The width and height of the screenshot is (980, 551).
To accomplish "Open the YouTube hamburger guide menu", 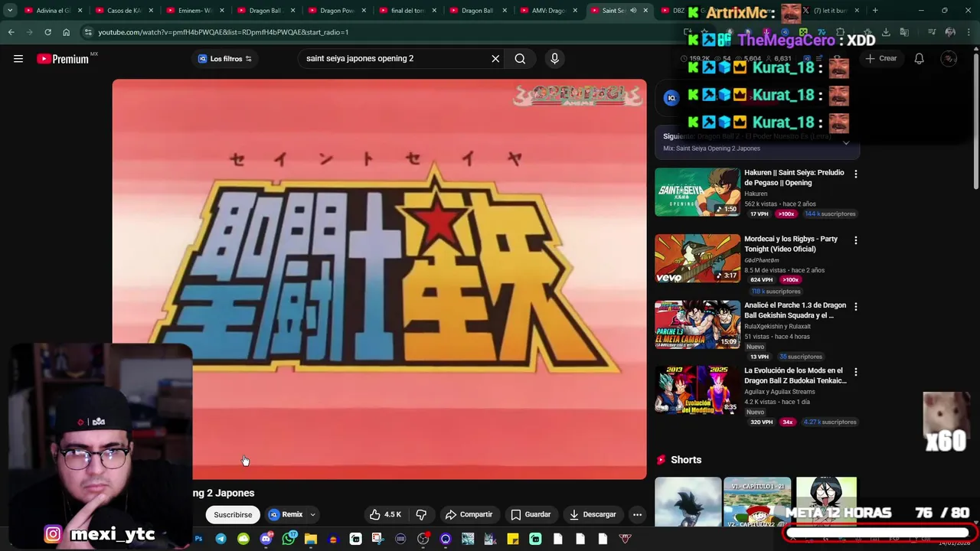I will [18, 59].
